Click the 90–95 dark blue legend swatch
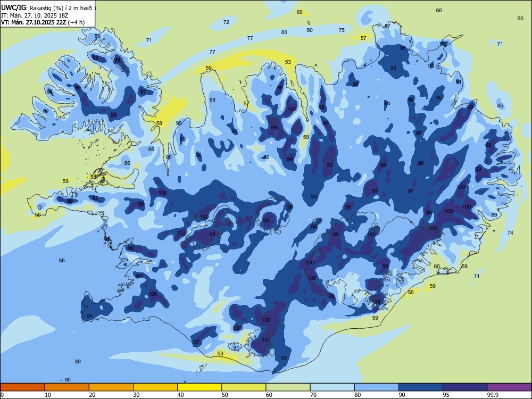The height and width of the screenshot is (399, 532). click(421, 387)
